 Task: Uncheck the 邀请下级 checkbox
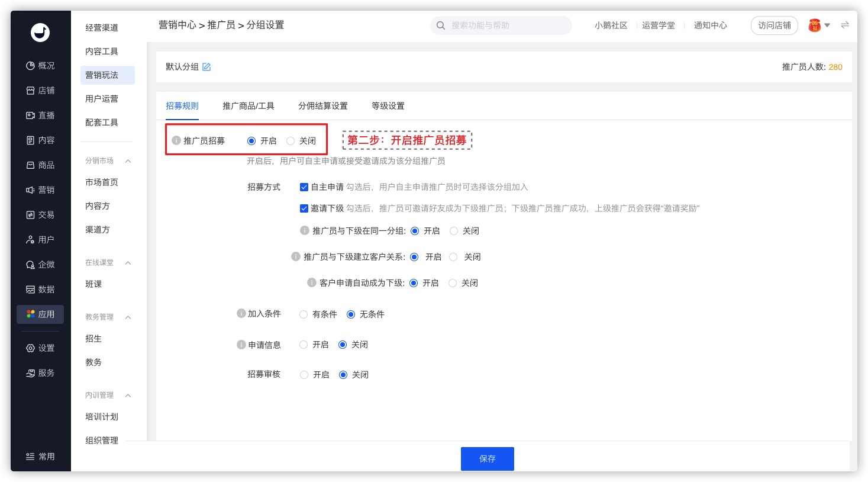point(304,208)
